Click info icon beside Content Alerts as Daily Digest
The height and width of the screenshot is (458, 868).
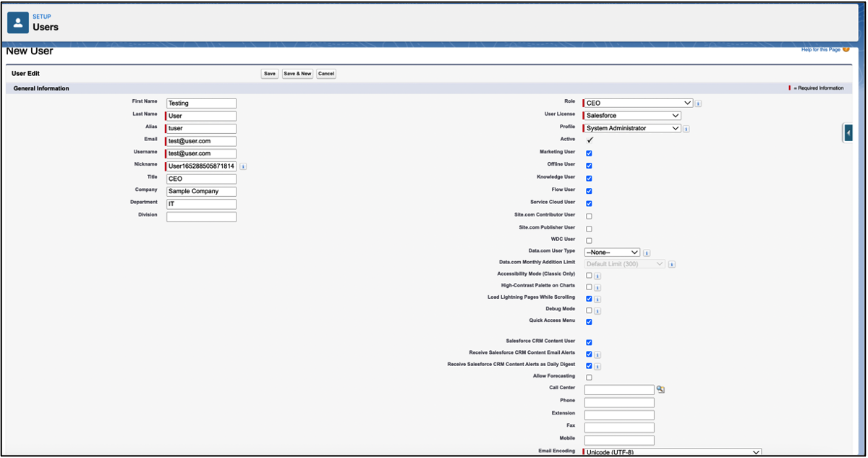click(597, 366)
